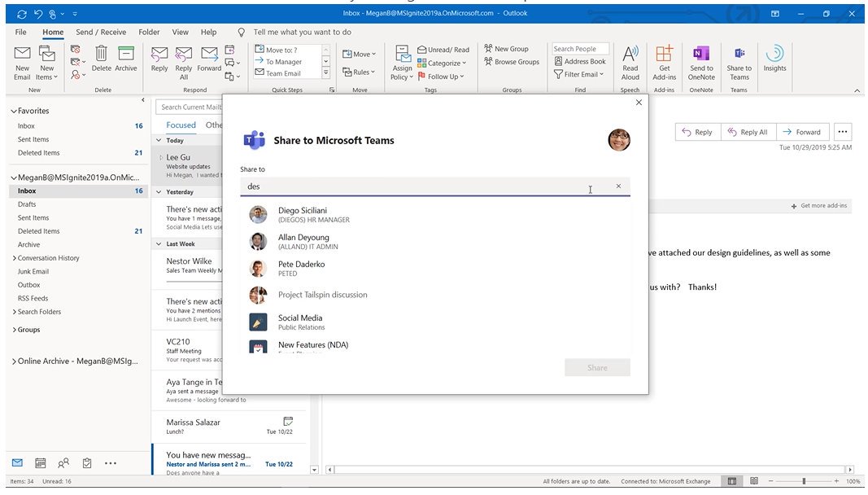Open the Insights ribbon icon
The height and width of the screenshot is (495, 868).
pyautogui.click(x=774, y=58)
